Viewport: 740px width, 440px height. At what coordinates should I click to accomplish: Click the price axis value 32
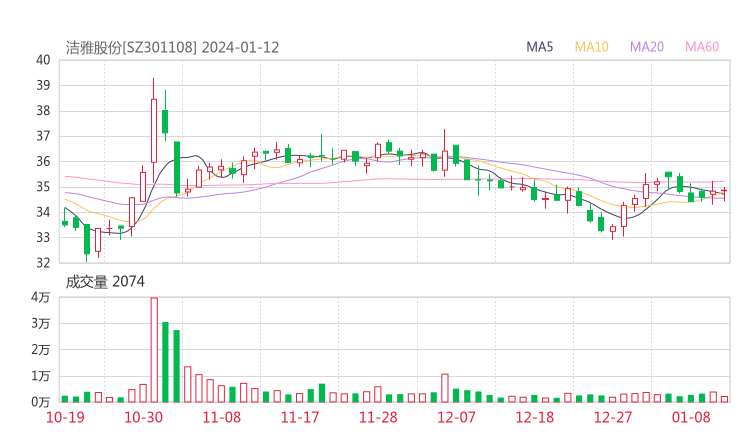coord(43,262)
